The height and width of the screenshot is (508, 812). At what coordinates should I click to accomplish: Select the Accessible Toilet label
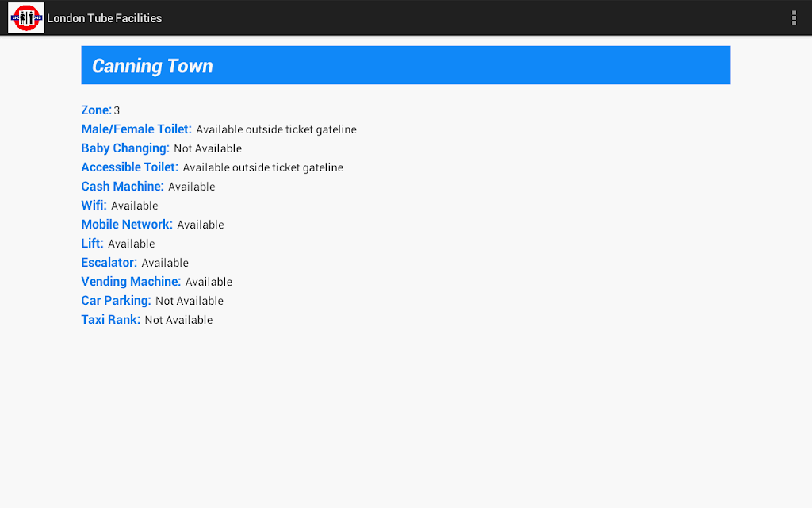129,167
